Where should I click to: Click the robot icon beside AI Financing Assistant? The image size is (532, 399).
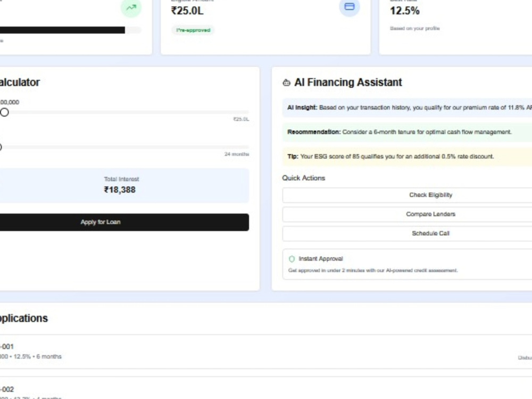pos(287,82)
